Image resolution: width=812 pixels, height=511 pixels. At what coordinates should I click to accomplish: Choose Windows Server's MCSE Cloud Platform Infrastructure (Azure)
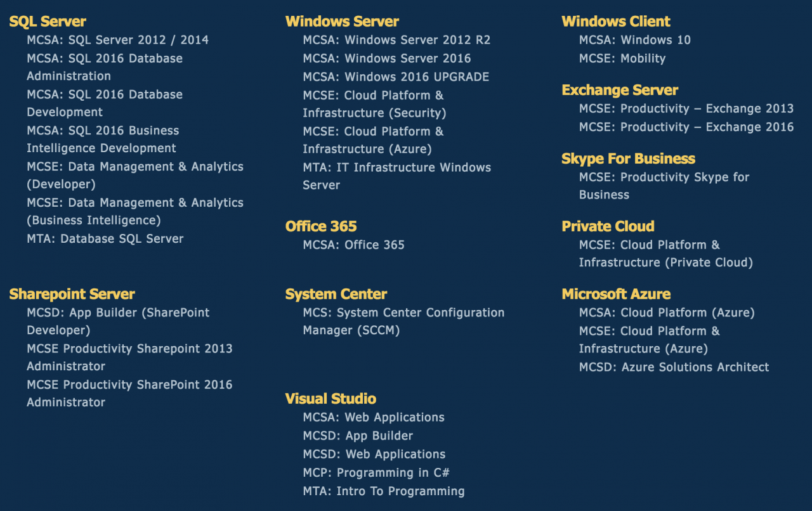coord(373,141)
